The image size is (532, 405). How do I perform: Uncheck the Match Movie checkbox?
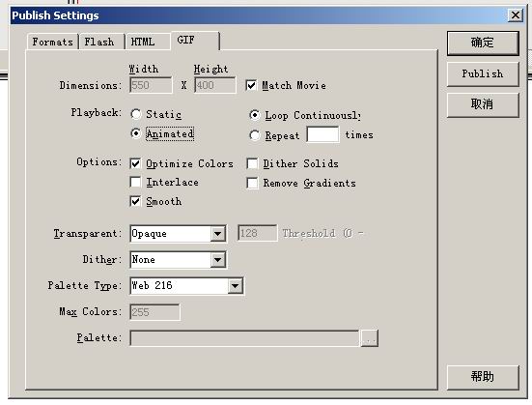pyautogui.click(x=251, y=85)
